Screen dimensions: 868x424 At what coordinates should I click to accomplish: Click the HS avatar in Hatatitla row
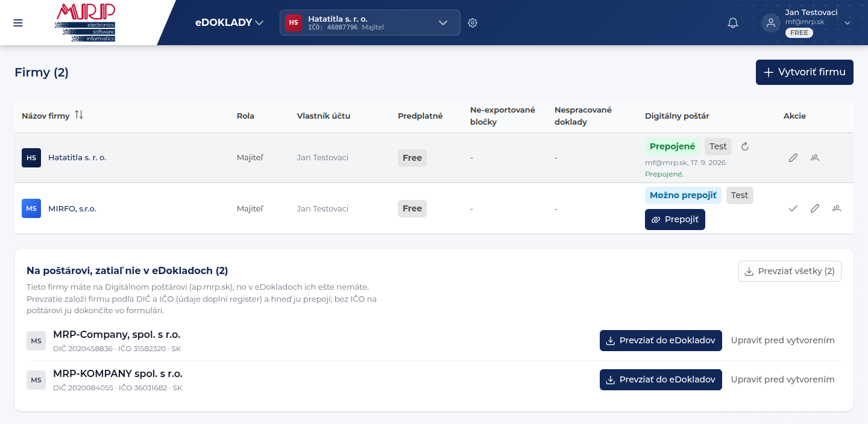click(x=31, y=158)
